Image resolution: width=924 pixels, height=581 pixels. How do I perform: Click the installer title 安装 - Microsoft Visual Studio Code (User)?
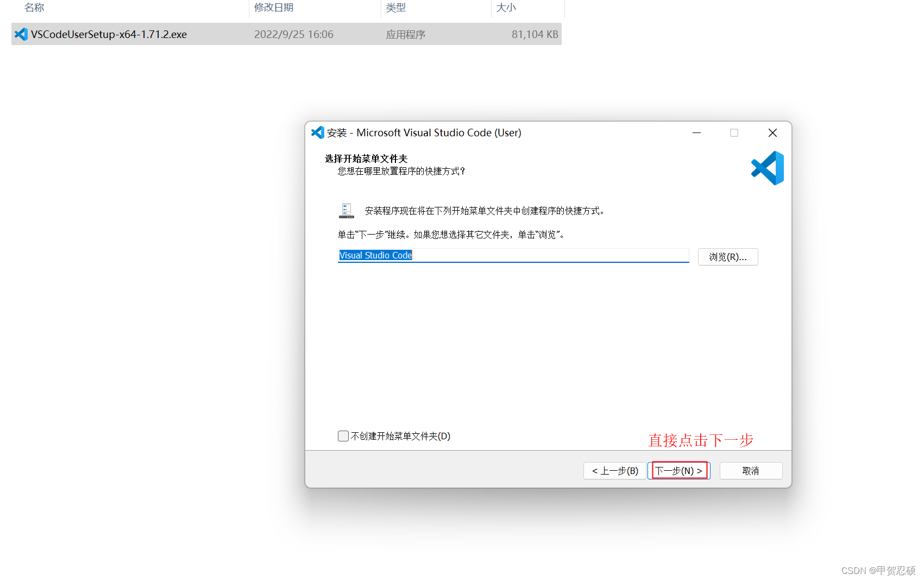point(424,132)
